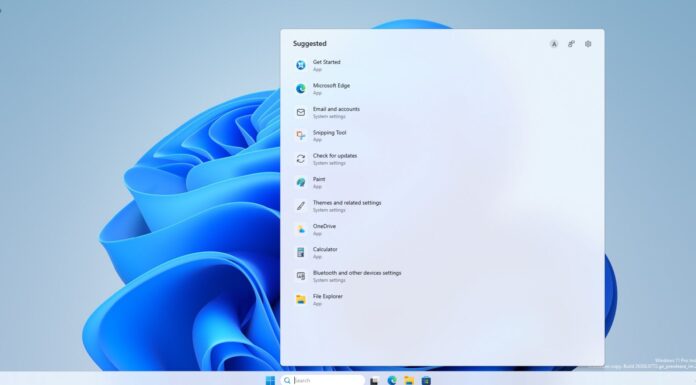Select the 'Get Started' text label
Viewport: 696px width, 385px height.
[326, 62]
